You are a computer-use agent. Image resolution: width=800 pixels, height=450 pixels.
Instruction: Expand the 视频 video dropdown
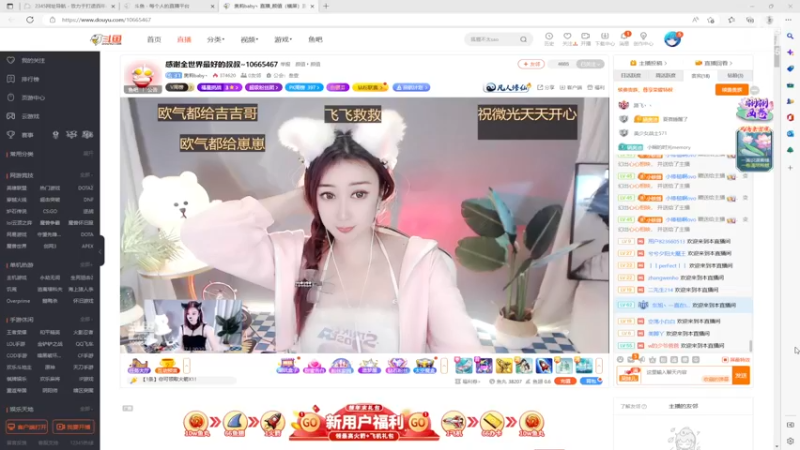click(249, 39)
